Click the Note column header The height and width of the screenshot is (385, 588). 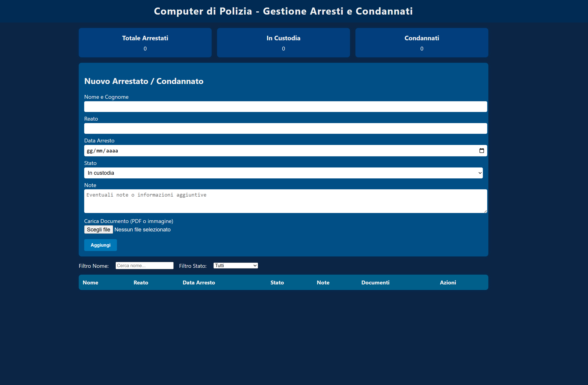[x=323, y=282]
